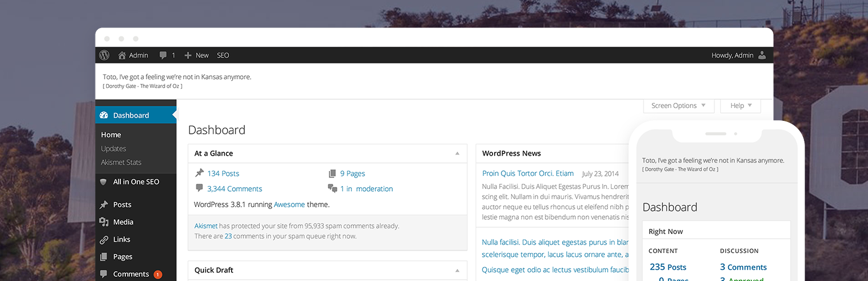Screen dimensions: 868x281
Task: Click the WordPress logo in admin bar
Action: coord(104,55)
